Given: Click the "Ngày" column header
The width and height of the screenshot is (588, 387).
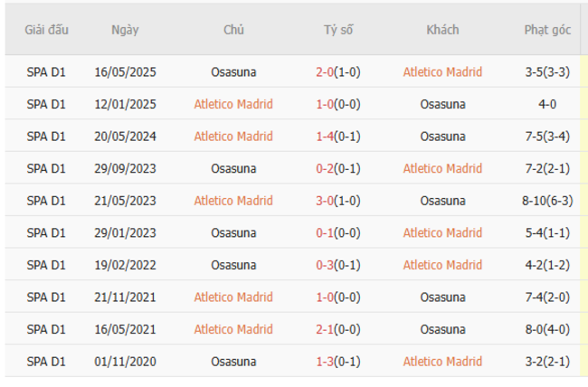Looking at the screenshot, I should pyautogui.click(x=125, y=29).
